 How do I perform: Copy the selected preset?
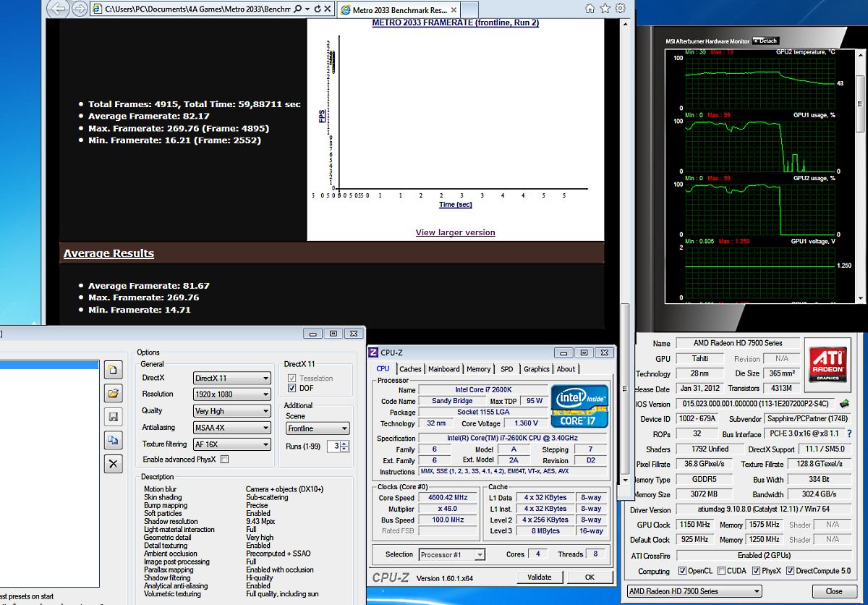(113, 440)
